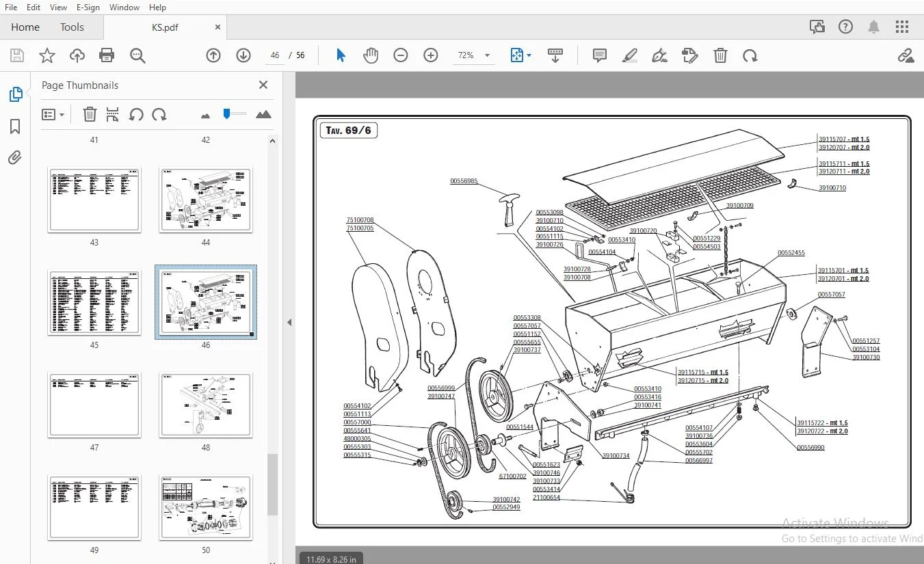Enlarge thumbnails with the large mountain icon
This screenshot has height=564, width=924.
coord(263,114)
